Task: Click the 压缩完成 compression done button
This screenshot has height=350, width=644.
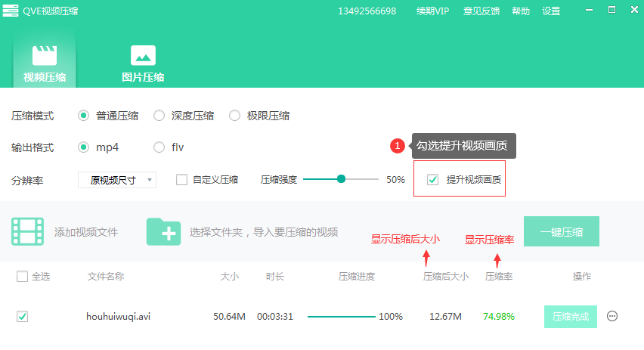Action: tap(570, 316)
